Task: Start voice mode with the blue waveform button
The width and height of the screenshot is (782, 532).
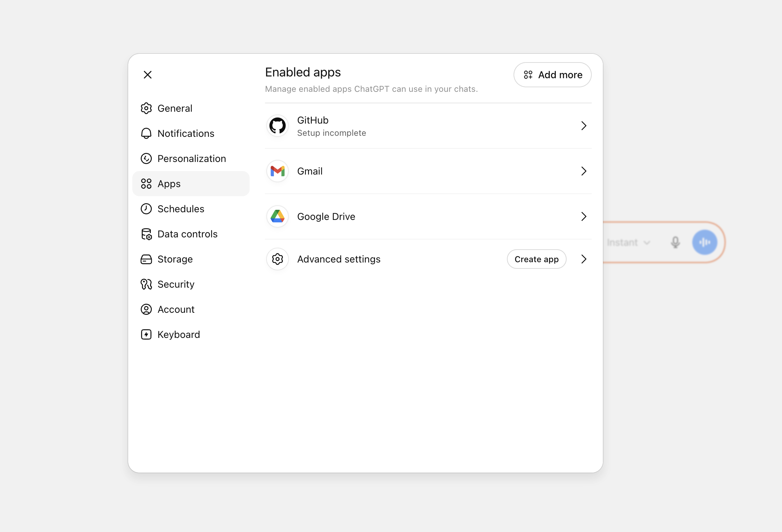Action: tap(705, 242)
